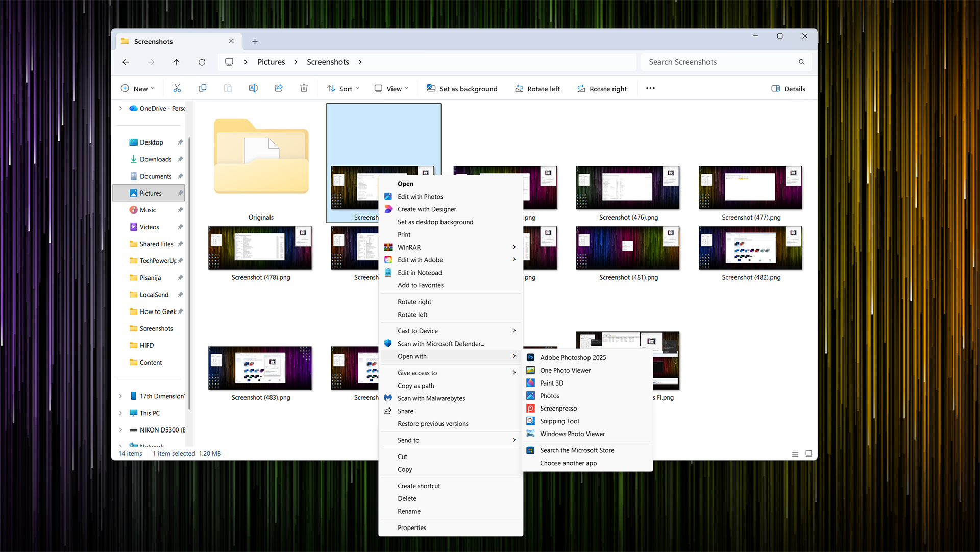Select thumbnail Screenshot (482).png
This screenshot has width=980, height=552.
750,253
